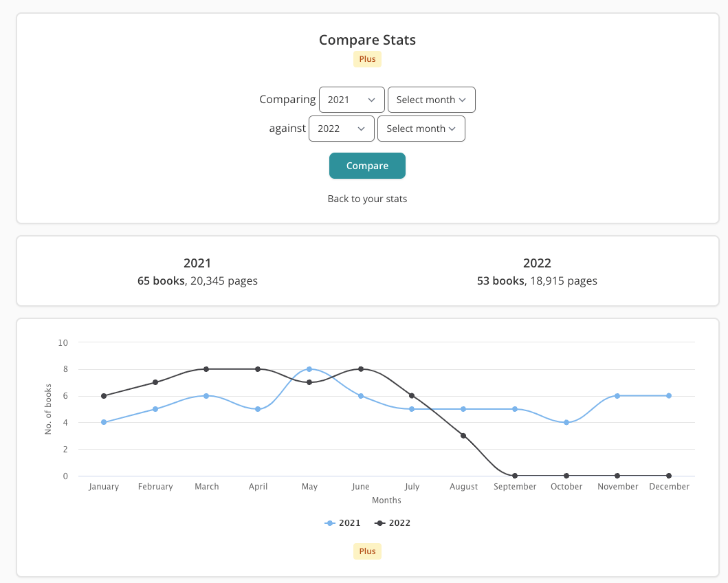728x583 pixels.
Task: Click the Plus badge below the chart
Action: tap(367, 551)
